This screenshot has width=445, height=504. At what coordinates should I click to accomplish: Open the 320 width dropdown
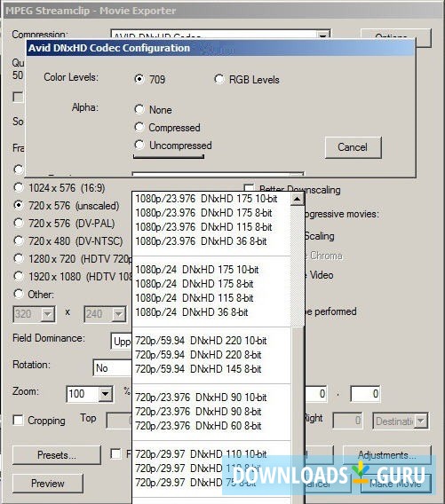point(48,314)
